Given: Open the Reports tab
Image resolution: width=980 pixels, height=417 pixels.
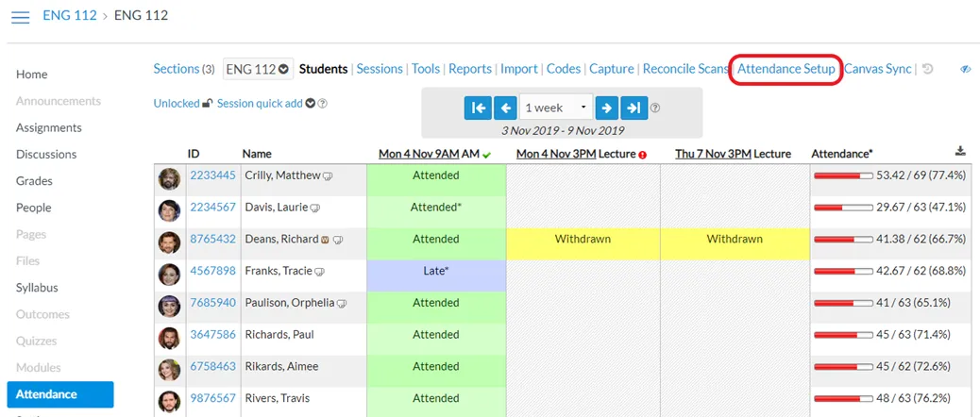Looking at the screenshot, I should coord(470,69).
